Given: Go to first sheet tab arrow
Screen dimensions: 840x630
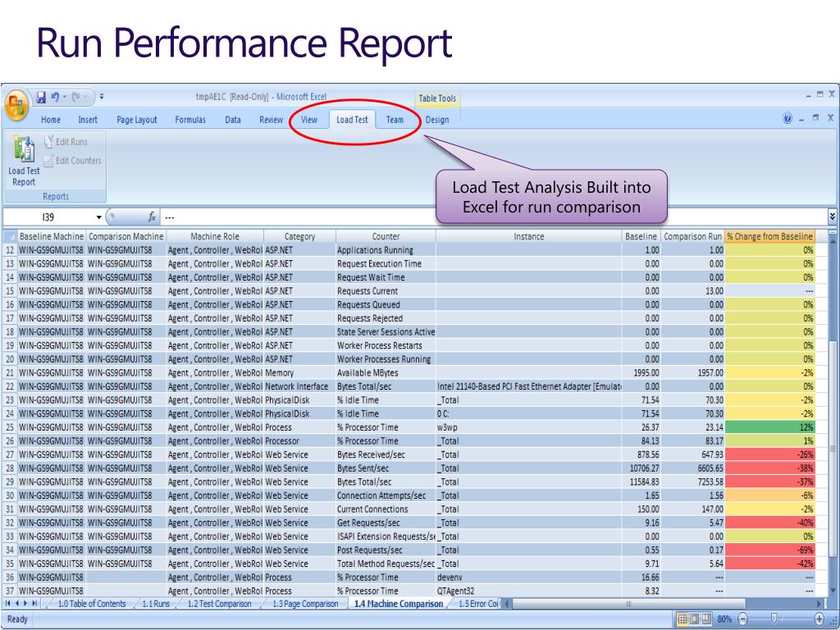Looking at the screenshot, I should point(7,604).
